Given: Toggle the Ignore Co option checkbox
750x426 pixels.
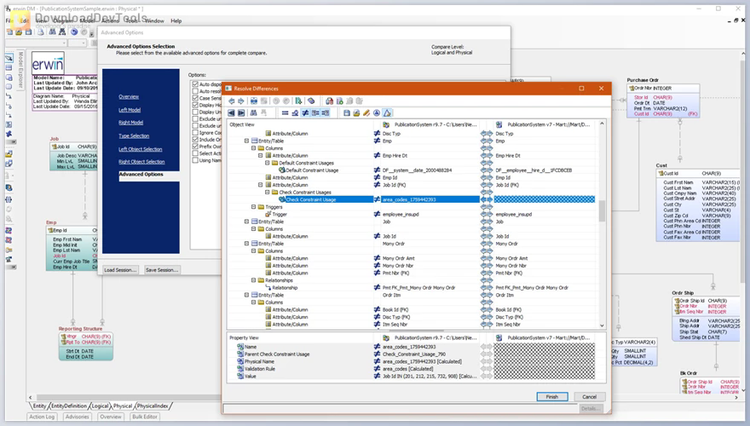Looking at the screenshot, I should [195, 132].
